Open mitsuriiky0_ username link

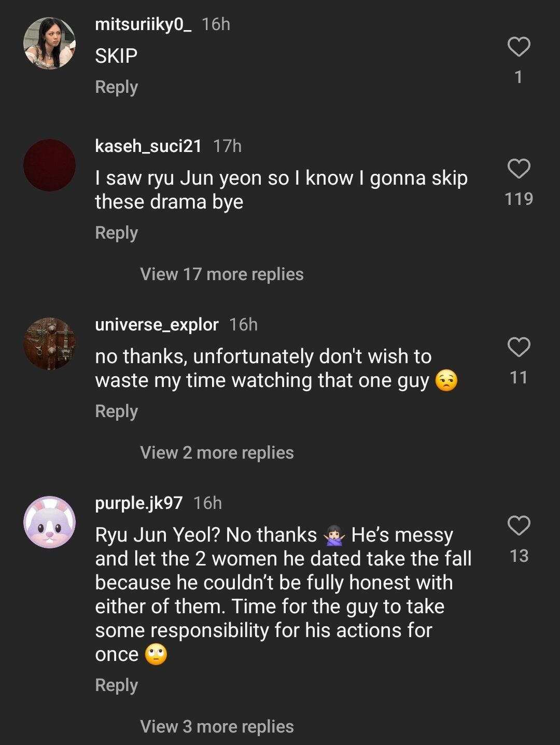pyautogui.click(x=143, y=24)
